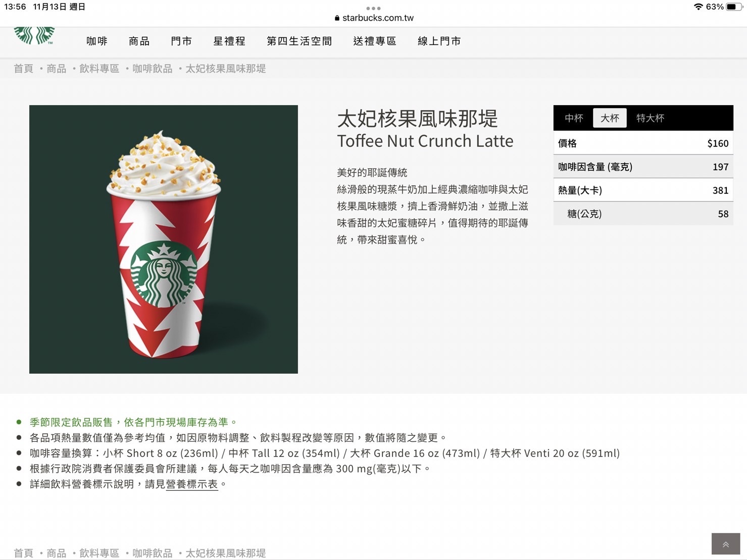The height and width of the screenshot is (560, 747).
Task: Click the 價格 row label
Action: click(567, 143)
